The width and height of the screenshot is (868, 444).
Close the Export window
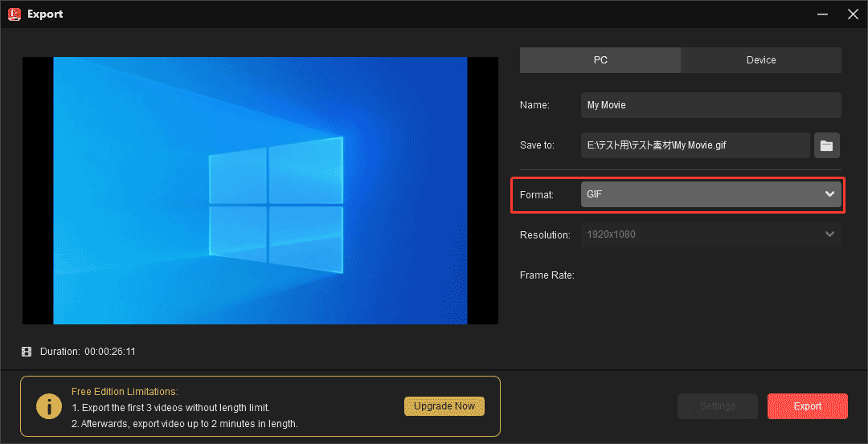853,14
